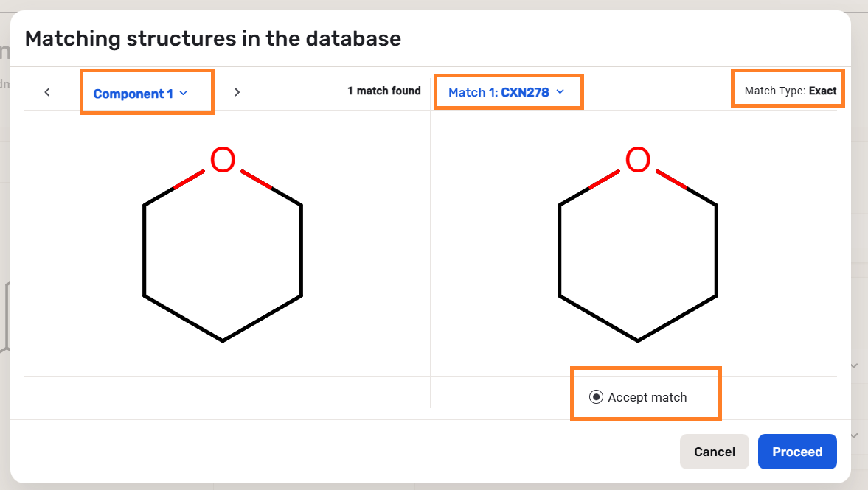Click the next component arrow
The height and width of the screenshot is (490, 868).
[x=237, y=92]
